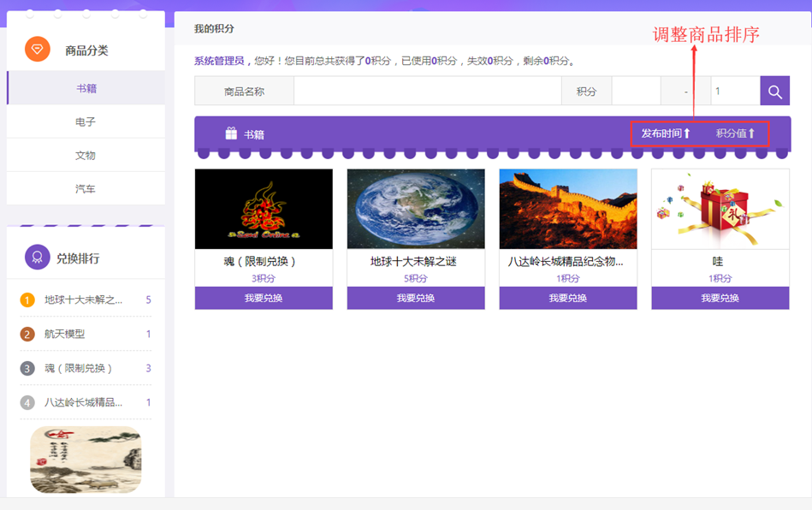Click the orange 商品分类 category icon
Screen dimensions: 812x510
(38, 49)
